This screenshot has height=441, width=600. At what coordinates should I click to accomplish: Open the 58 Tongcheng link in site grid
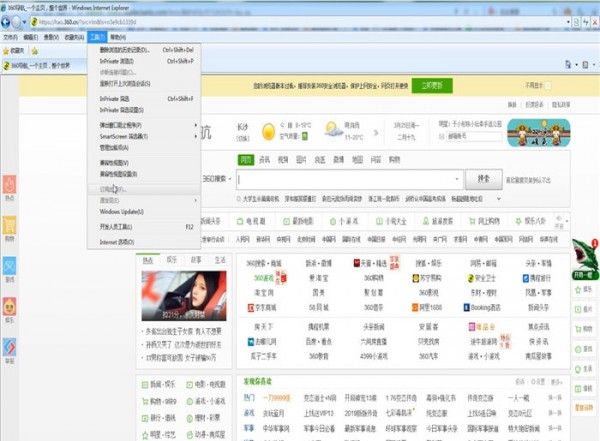click(318, 307)
